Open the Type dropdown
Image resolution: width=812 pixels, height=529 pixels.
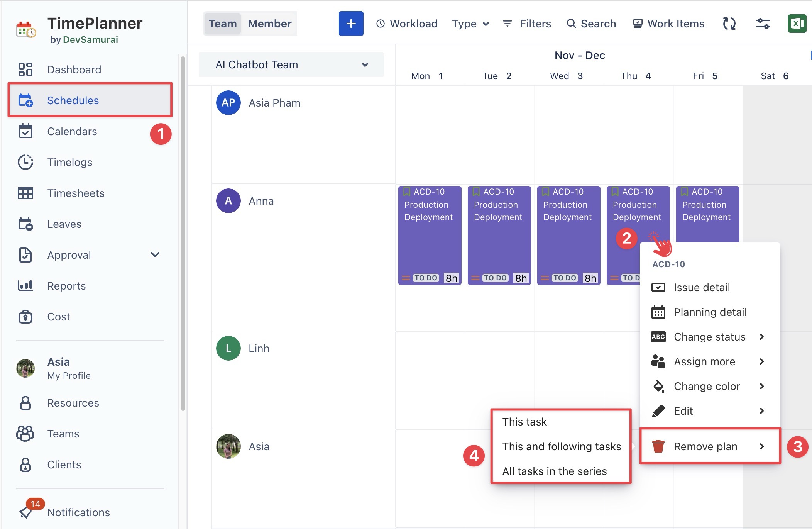coord(470,24)
